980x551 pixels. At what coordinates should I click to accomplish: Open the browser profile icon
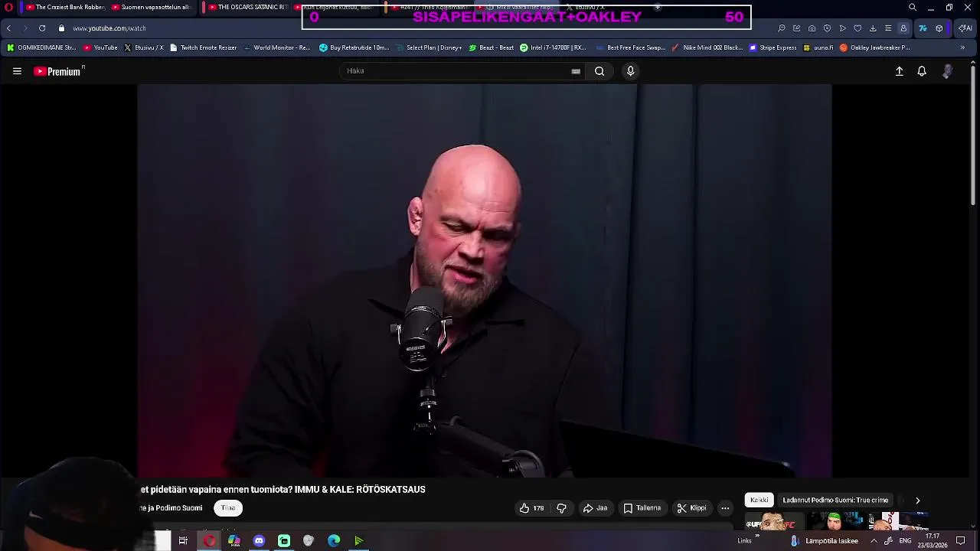coord(903,28)
